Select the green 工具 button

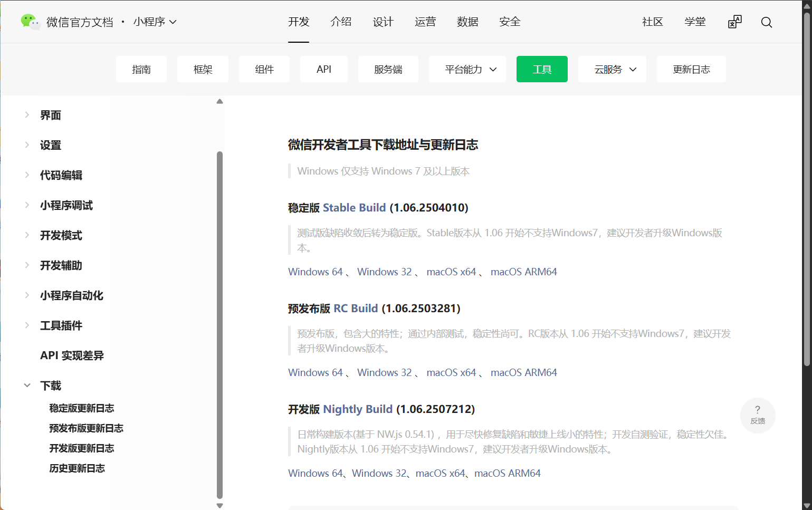click(542, 69)
